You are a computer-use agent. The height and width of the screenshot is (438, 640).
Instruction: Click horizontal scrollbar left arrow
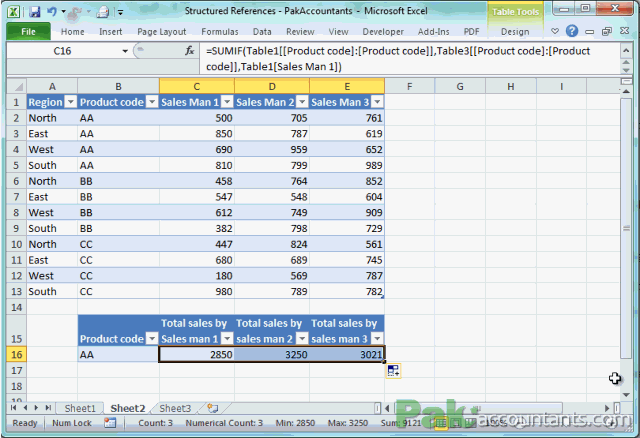[387, 408]
